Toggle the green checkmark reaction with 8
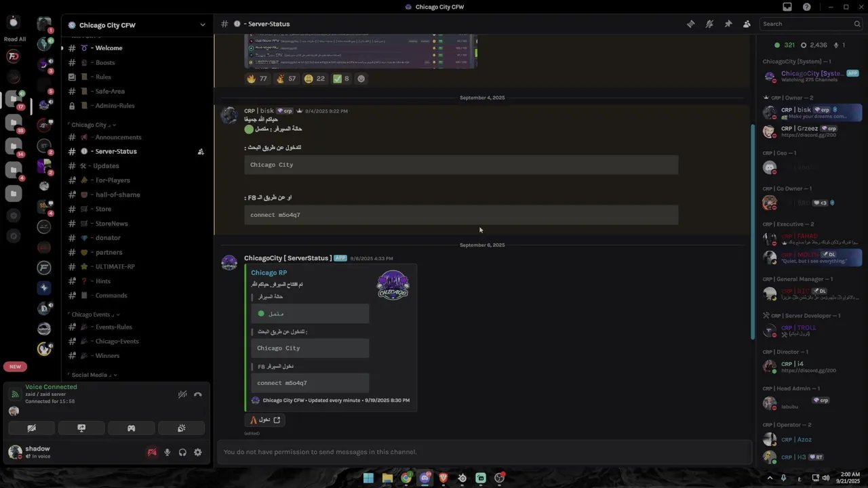Screen dimensions: 868x488 341,79
